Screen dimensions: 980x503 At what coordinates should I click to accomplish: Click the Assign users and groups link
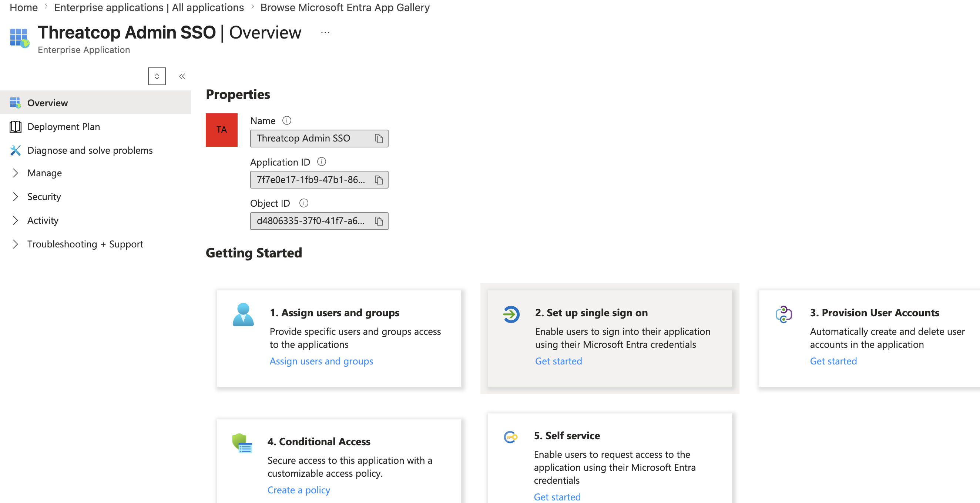(322, 361)
